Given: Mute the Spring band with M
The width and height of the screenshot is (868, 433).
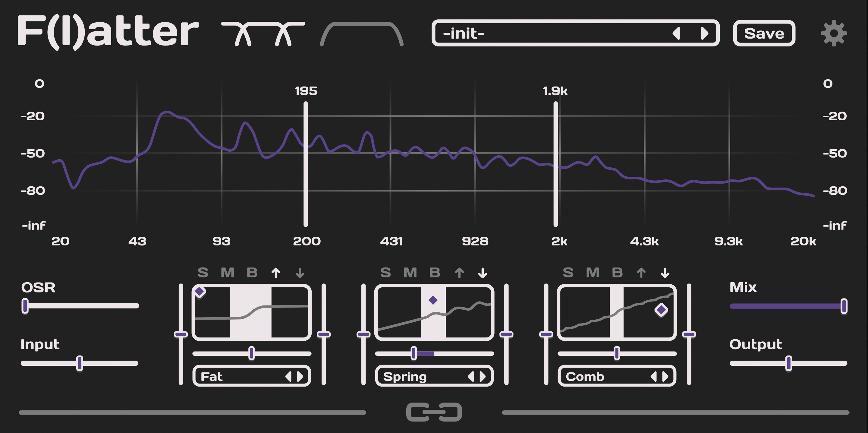Looking at the screenshot, I should pos(410,273).
